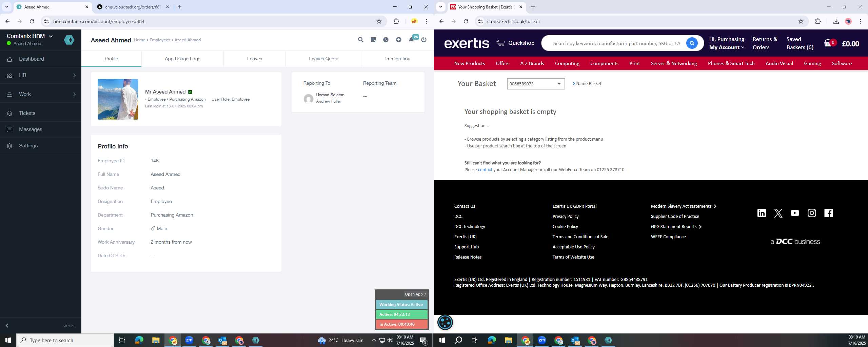The image size is (868, 347).
Task: Click the Comtanix diamond logo icon
Action: click(69, 40)
